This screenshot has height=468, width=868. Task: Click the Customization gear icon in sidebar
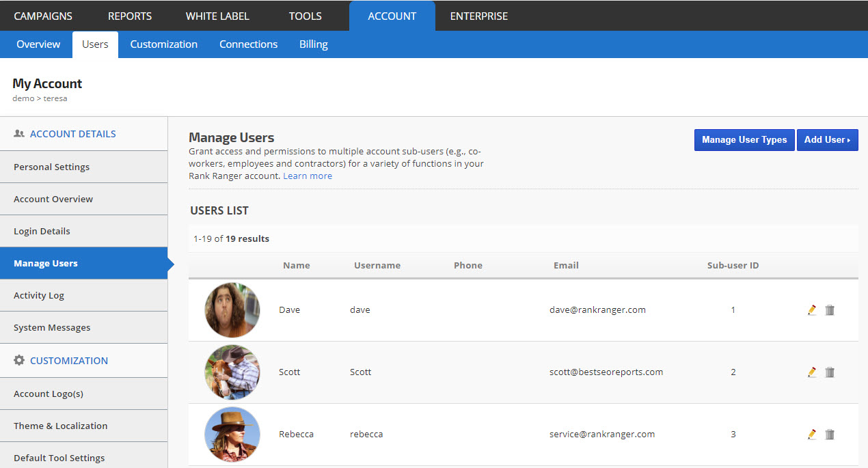pos(19,360)
